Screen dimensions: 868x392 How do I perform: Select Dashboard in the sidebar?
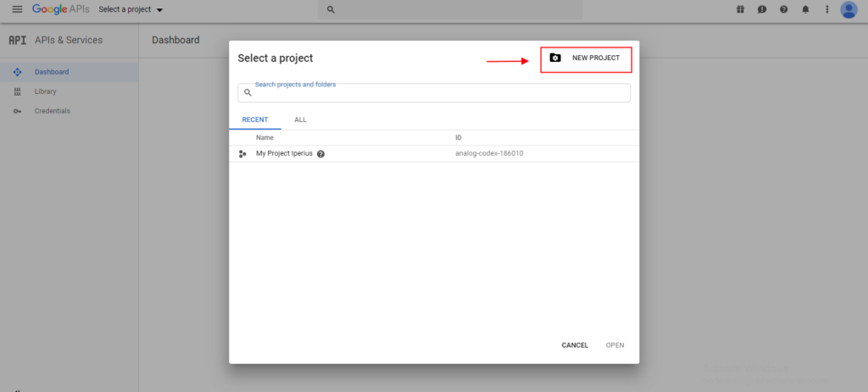(70, 72)
